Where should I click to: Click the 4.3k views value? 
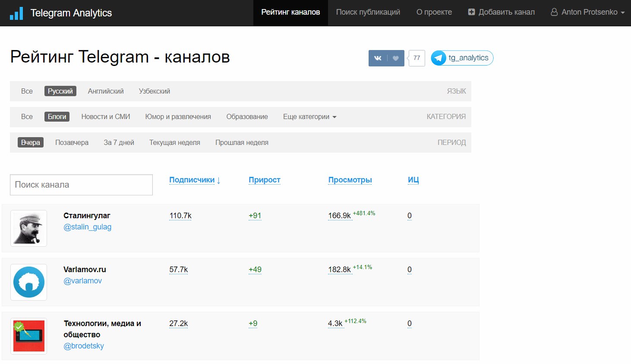point(335,323)
